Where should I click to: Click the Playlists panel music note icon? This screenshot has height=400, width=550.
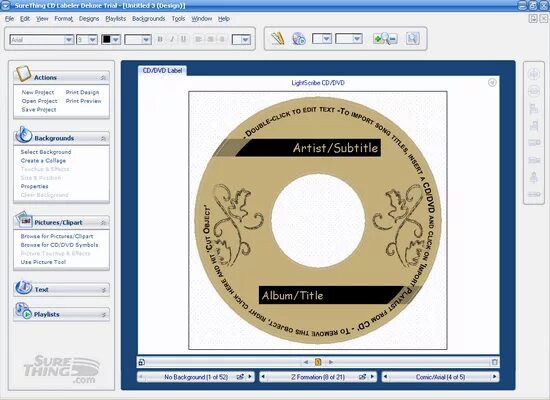click(24, 311)
